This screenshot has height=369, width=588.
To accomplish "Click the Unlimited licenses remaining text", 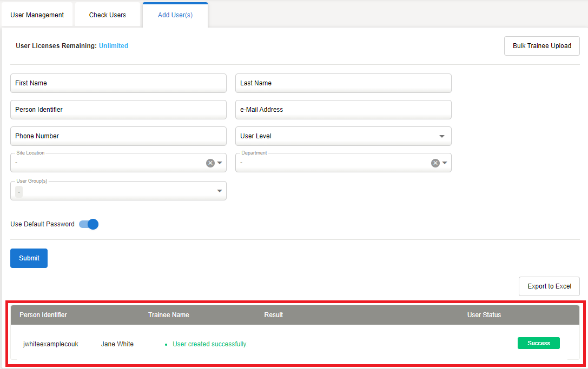I will coord(114,46).
